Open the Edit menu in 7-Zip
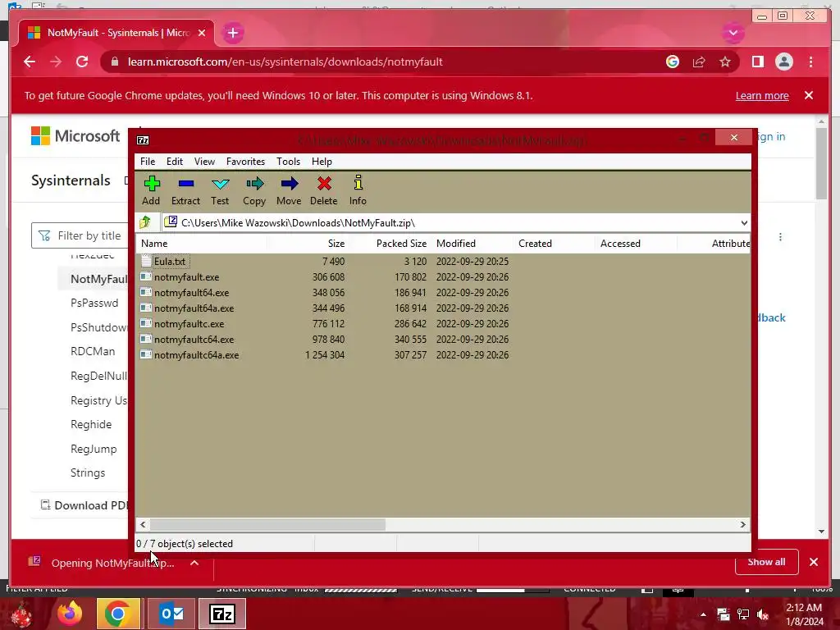The height and width of the screenshot is (630, 840). [175, 162]
